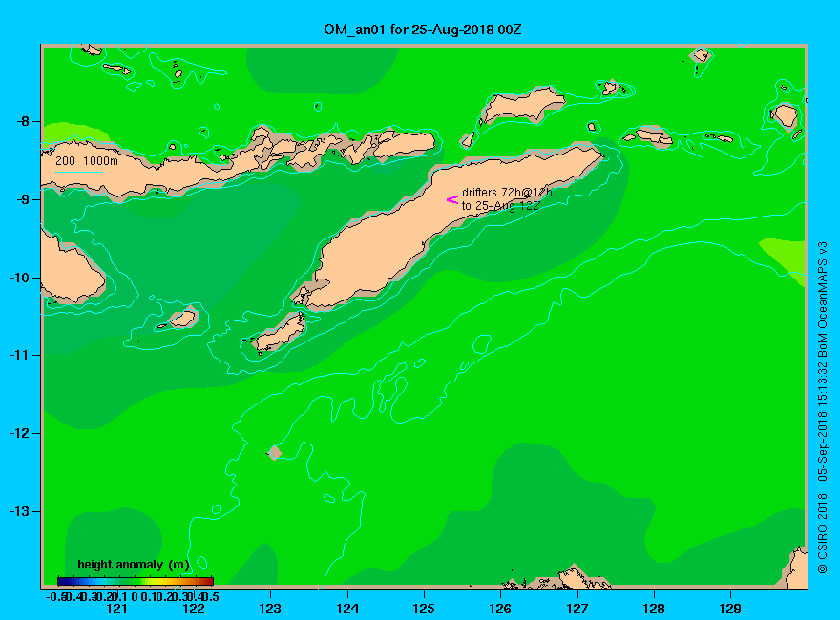Click the 122 longitude axis label

194,609
